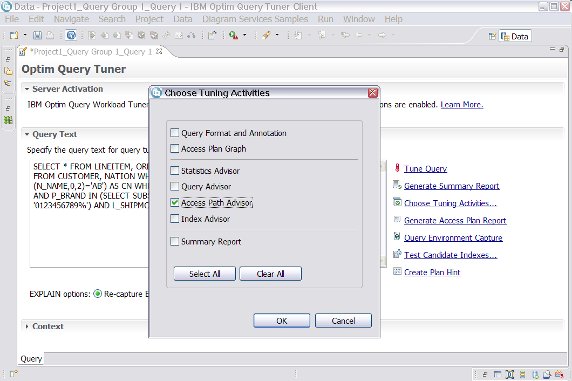Click the forward navigation arrow in toolbar

(x=382, y=35)
